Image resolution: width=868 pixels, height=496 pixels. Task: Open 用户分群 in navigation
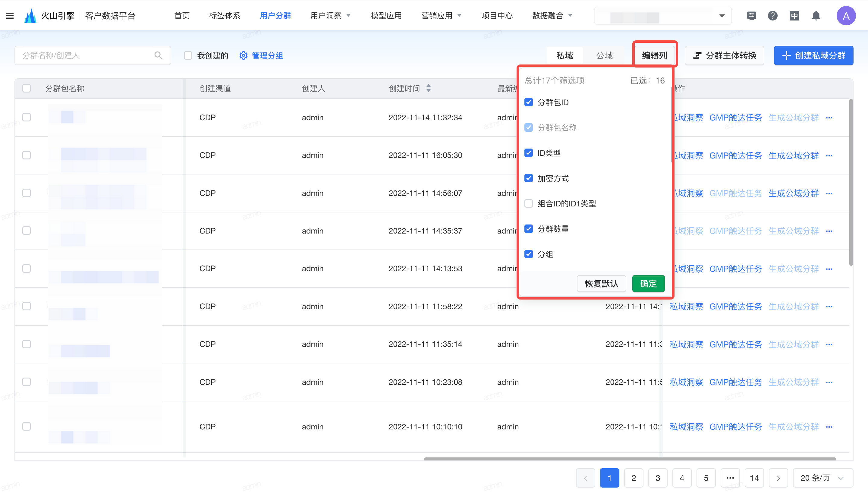coord(275,16)
